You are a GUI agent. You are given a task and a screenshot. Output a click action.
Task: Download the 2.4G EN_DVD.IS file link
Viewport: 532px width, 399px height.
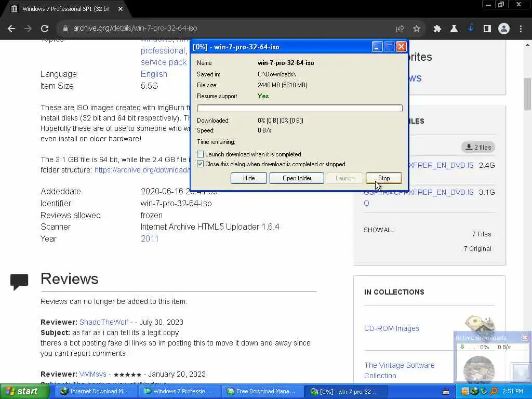coord(441,165)
